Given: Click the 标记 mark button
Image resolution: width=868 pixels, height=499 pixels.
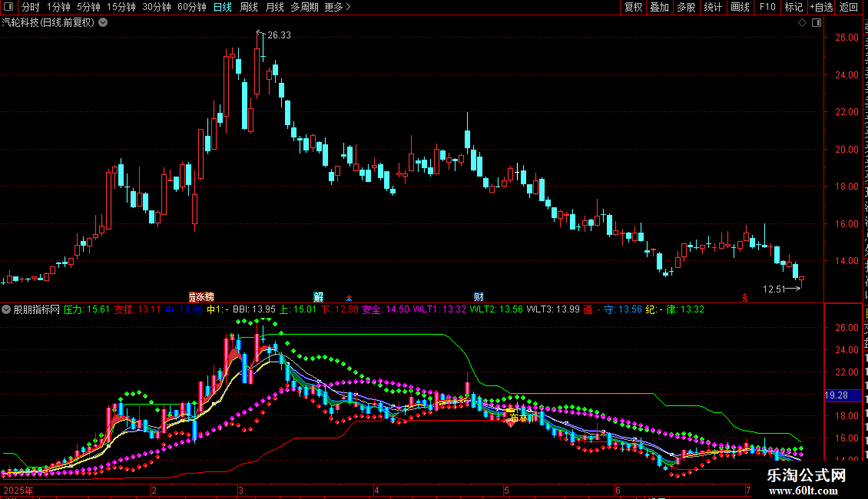Looking at the screenshot, I should point(793,7).
